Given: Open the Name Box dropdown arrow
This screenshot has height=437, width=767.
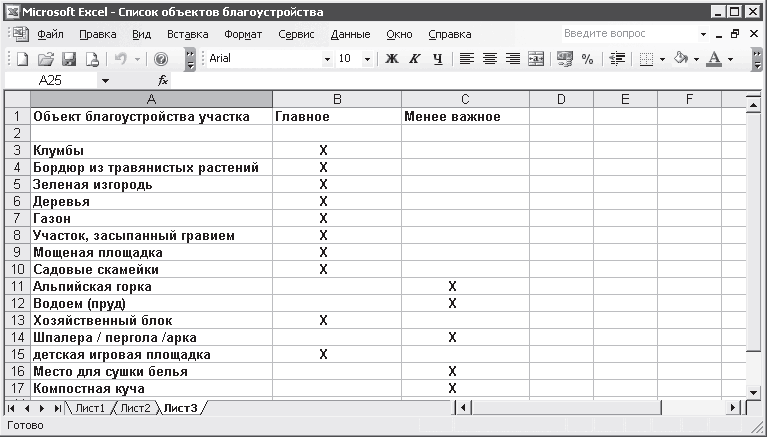Looking at the screenshot, I should (x=105, y=80).
